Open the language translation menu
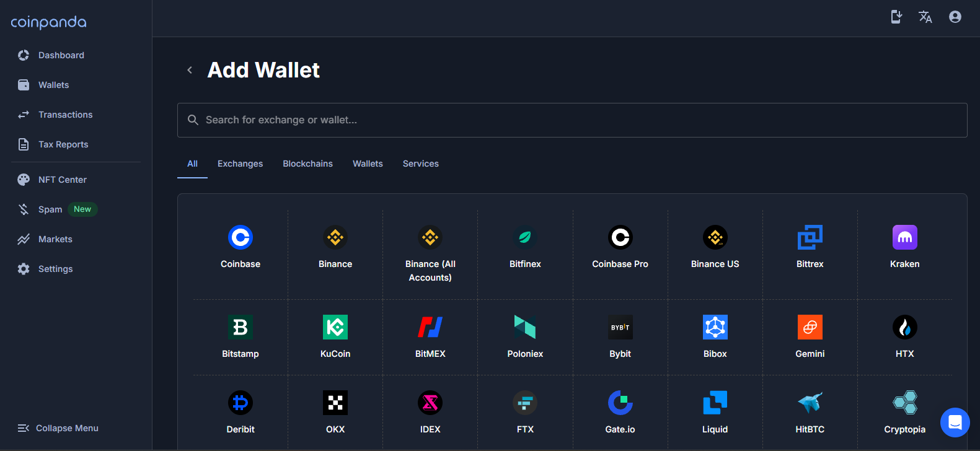Screen dimensions: 980x451 (x=925, y=17)
